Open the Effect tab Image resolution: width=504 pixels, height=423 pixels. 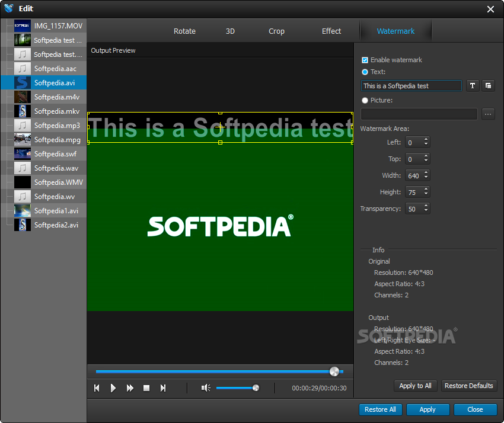coord(331,31)
